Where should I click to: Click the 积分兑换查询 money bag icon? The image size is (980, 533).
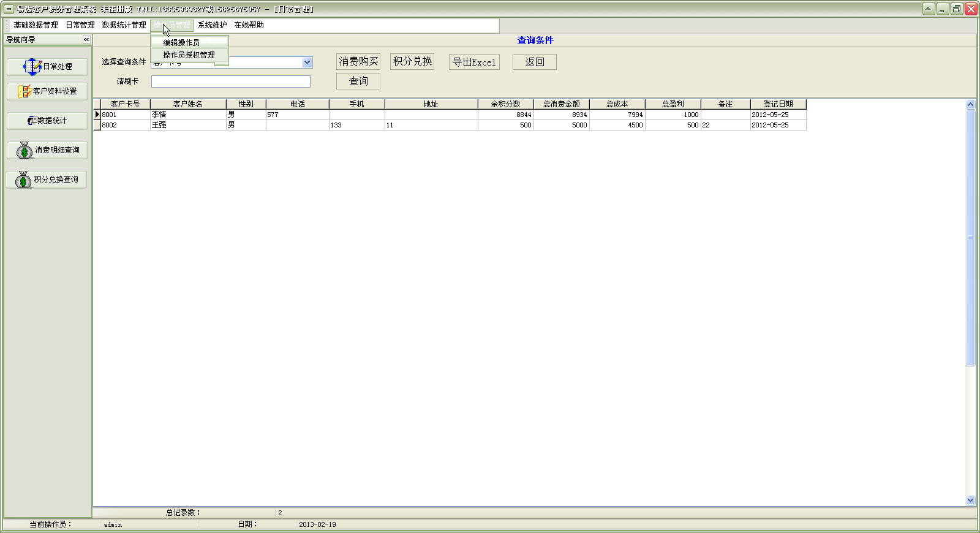point(23,180)
